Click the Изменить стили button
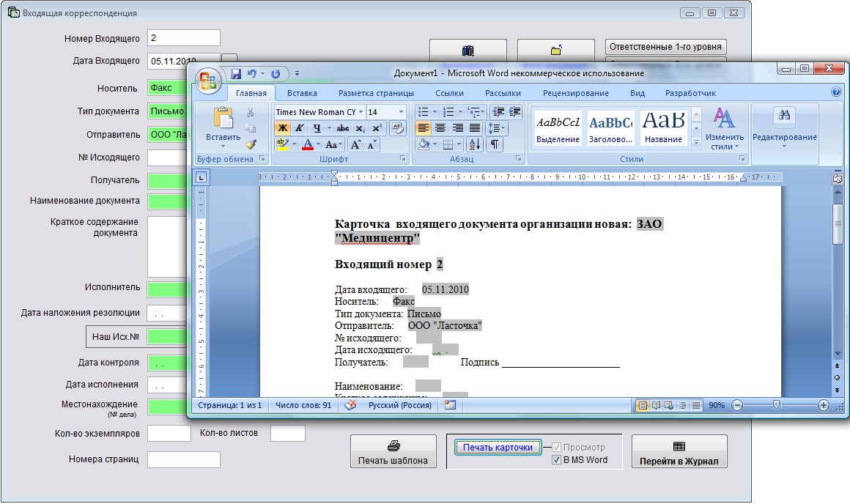Screen dimensions: 850x504 pyautogui.click(x=724, y=129)
